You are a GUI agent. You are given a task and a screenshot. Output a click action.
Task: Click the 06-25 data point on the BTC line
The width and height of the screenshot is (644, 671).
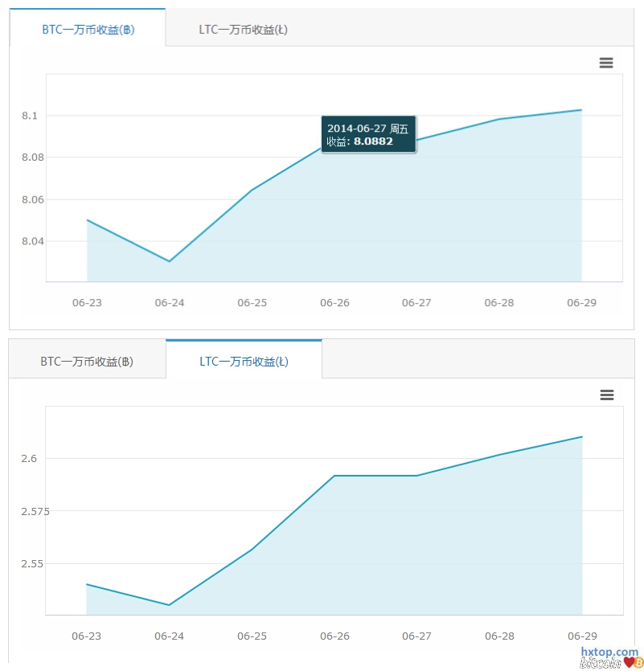point(252,190)
